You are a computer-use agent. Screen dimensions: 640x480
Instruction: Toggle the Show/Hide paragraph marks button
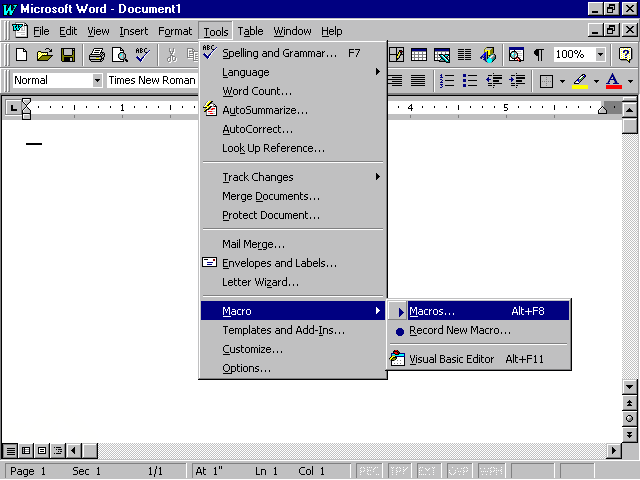[x=539, y=55]
